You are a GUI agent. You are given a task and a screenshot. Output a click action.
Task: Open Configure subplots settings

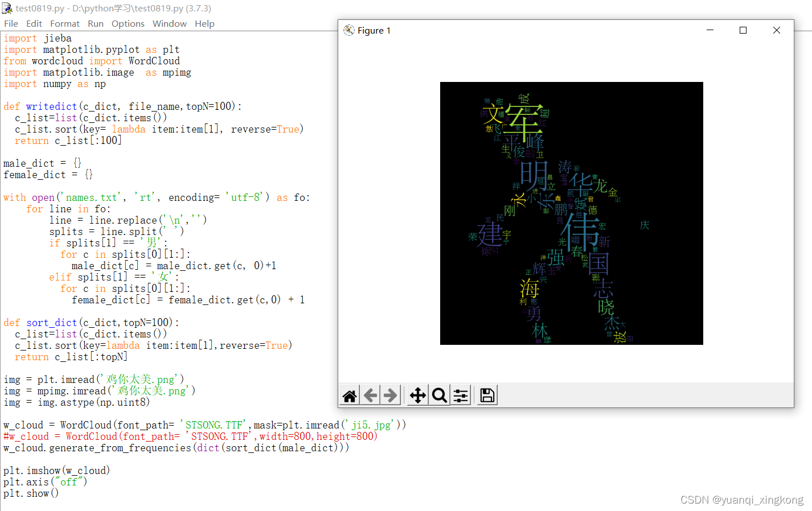tap(461, 395)
